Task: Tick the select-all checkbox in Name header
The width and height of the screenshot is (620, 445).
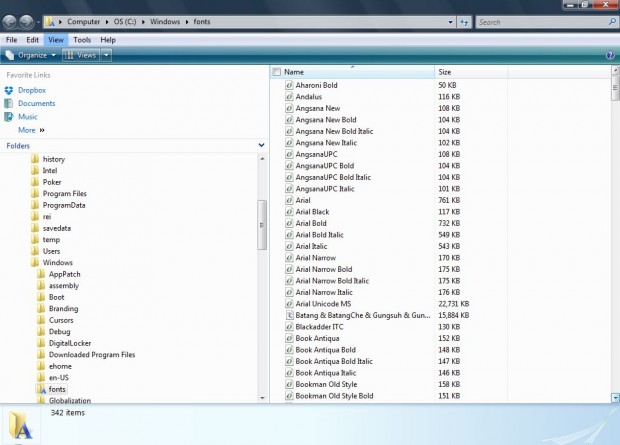Action: (x=277, y=72)
